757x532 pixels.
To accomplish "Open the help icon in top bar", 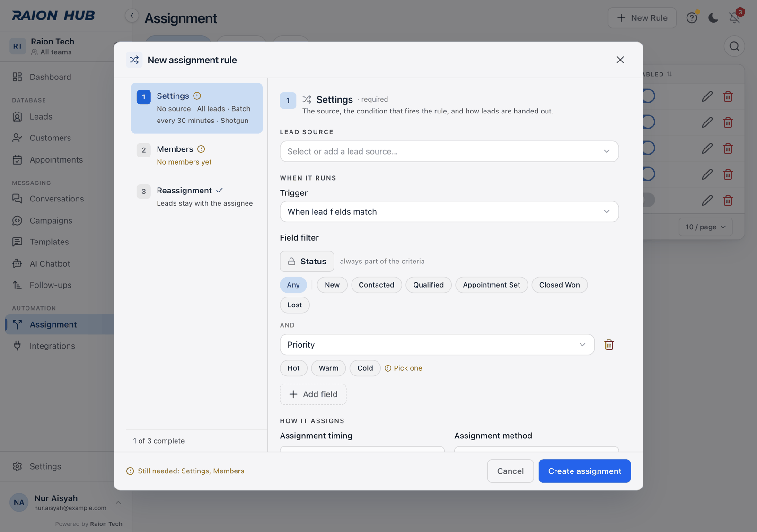I will click(692, 18).
